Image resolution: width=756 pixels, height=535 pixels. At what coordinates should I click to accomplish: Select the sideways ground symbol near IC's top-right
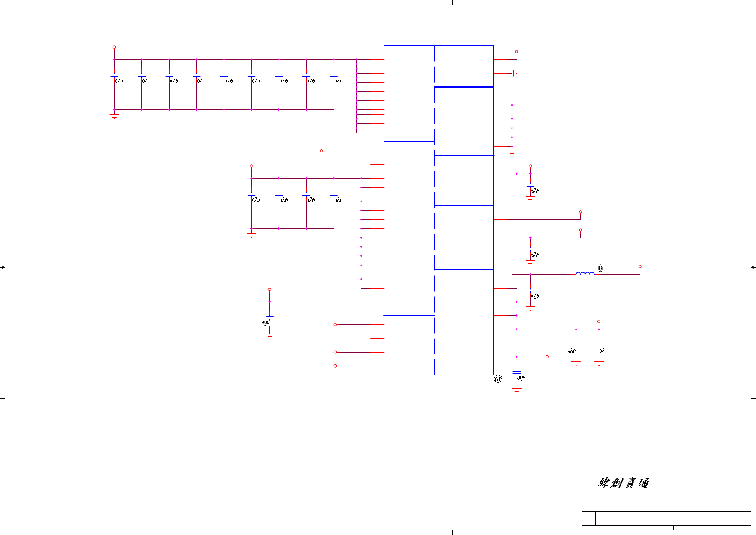[x=514, y=73]
